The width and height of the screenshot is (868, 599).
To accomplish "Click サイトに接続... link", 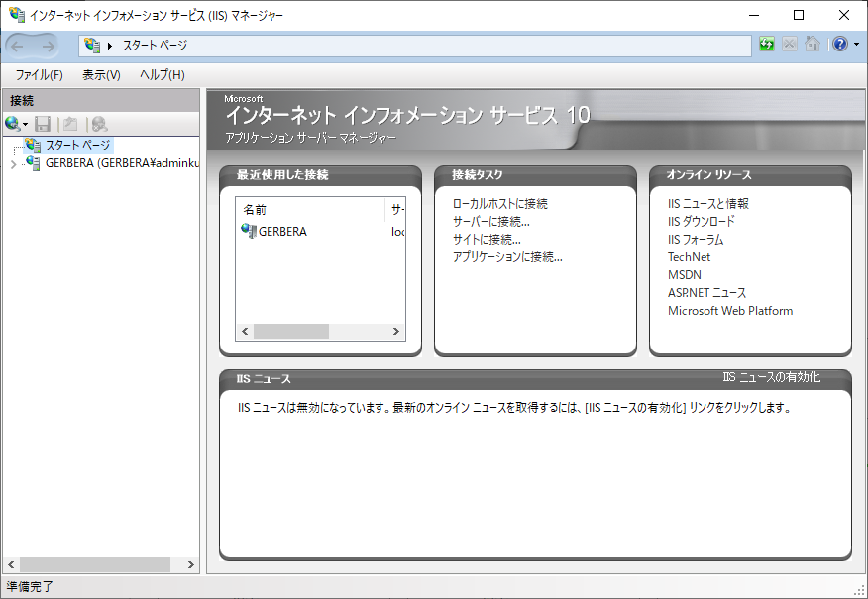I will coord(487,239).
